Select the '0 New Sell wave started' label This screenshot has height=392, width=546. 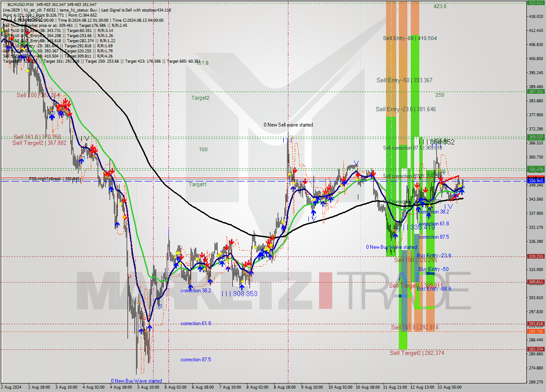click(x=288, y=125)
